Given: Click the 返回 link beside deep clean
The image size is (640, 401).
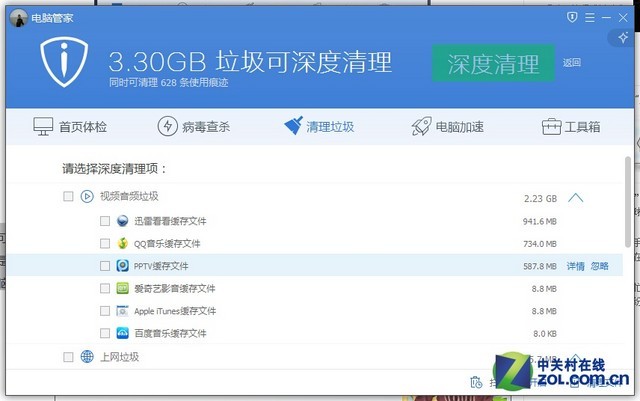Looking at the screenshot, I should [571, 62].
